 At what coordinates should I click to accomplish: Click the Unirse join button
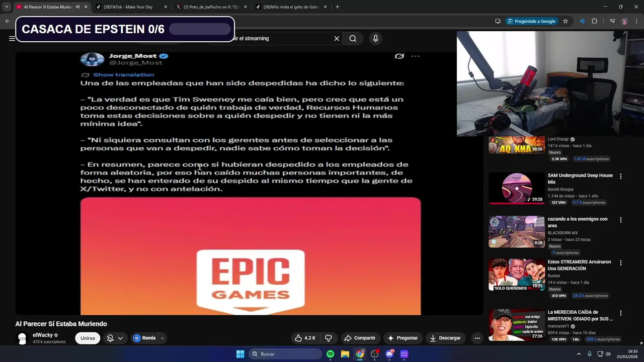(x=88, y=338)
